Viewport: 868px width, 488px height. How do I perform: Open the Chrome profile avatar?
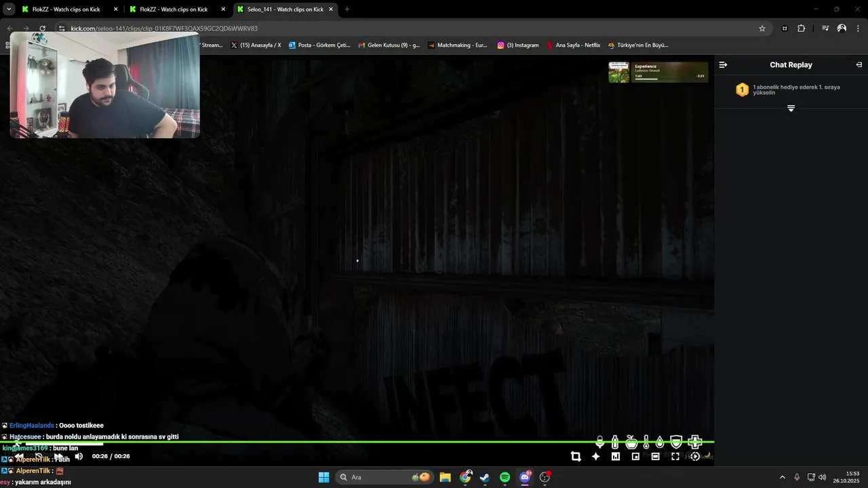(842, 28)
